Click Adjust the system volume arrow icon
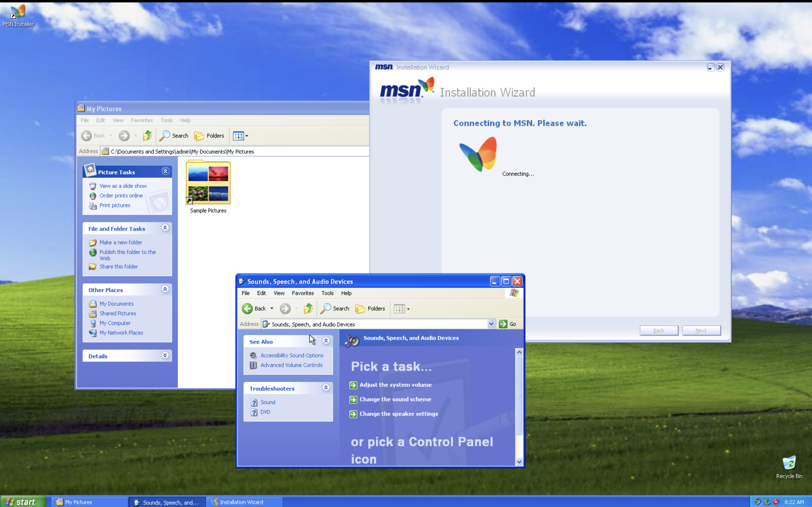 click(x=353, y=385)
